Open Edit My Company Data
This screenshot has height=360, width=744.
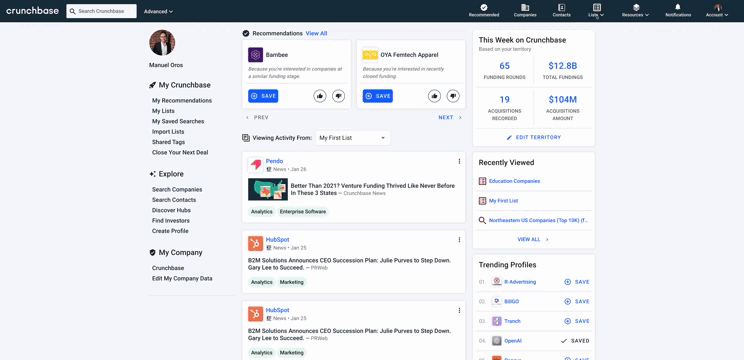[x=182, y=278]
